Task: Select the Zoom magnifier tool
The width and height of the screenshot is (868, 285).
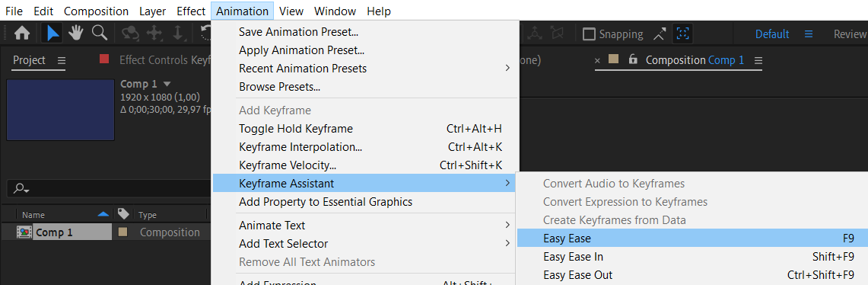Action: click(x=100, y=34)
